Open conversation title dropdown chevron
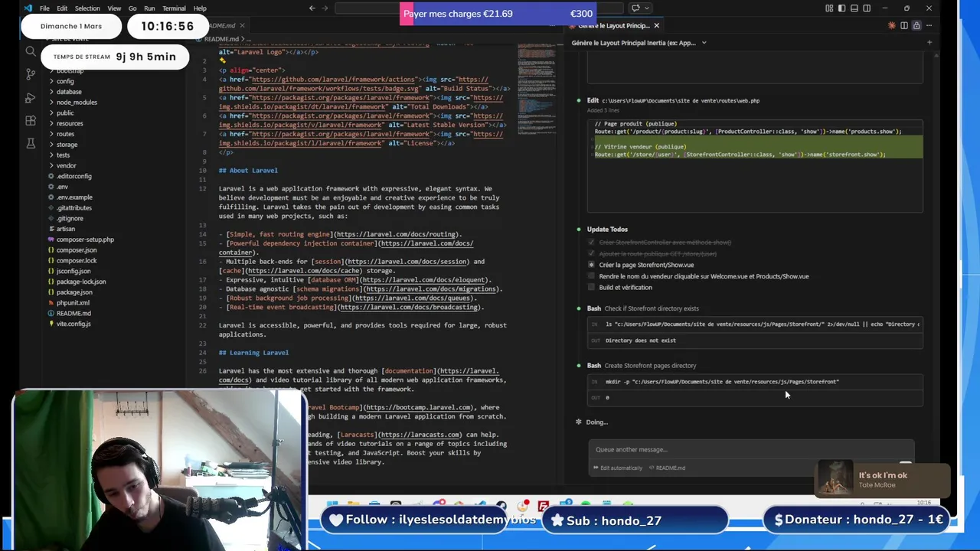Viewport: 980px width, 551px height. pos(704,43)
